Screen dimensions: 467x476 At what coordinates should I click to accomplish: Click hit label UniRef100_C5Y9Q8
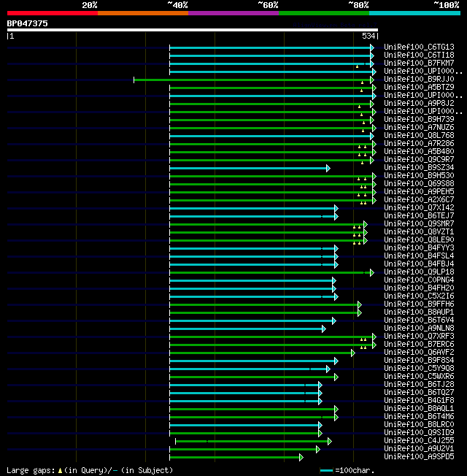point(419,368)
